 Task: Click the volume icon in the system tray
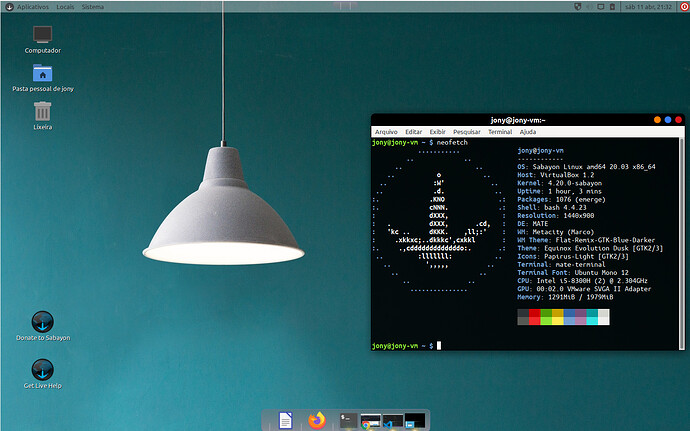click(590, 7)
